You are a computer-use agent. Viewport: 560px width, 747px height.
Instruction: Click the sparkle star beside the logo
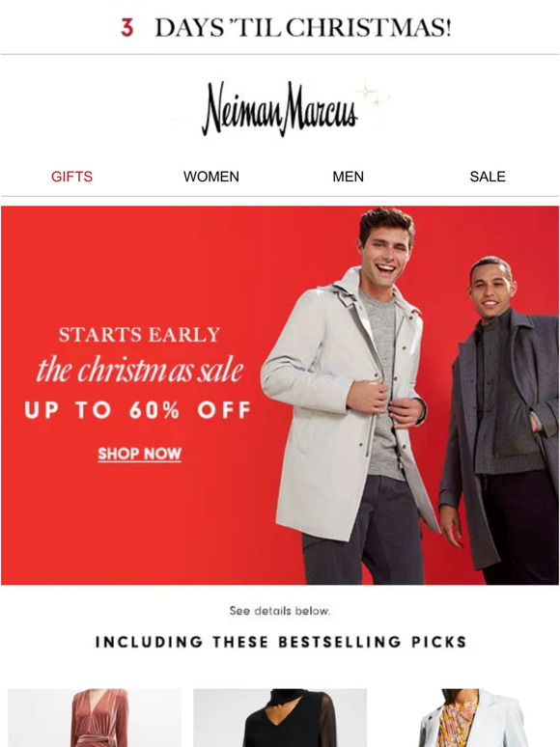[x=368, y=92]
